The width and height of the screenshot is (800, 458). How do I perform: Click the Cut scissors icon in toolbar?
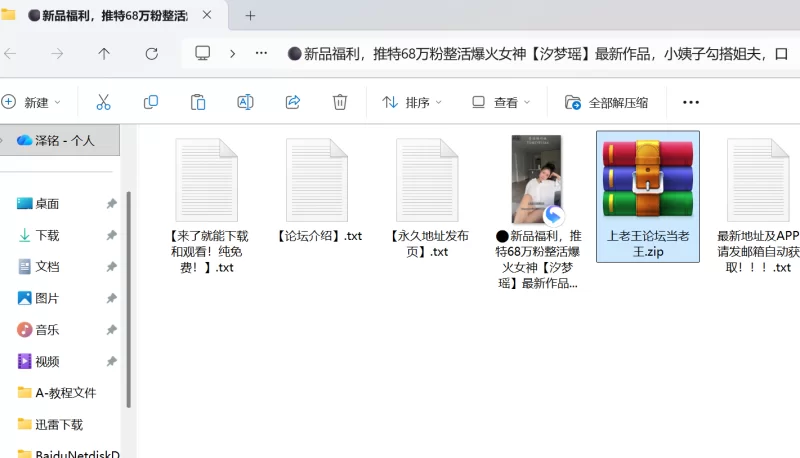pyautogui.click(x=103, y=102)
